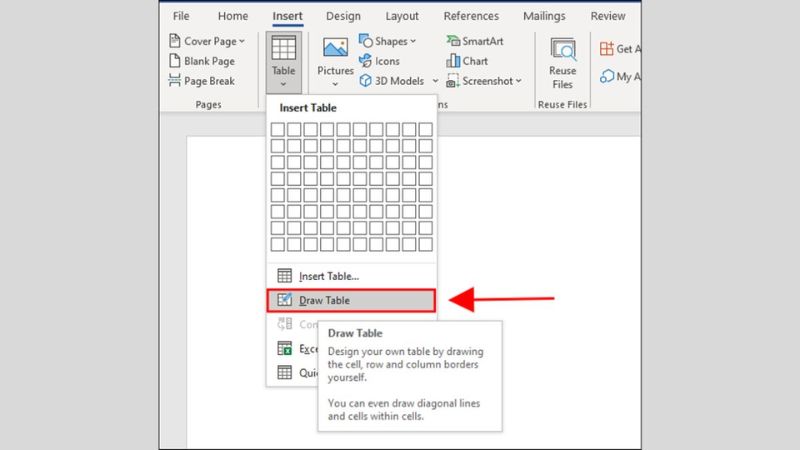Insert a Page Break

202,81
